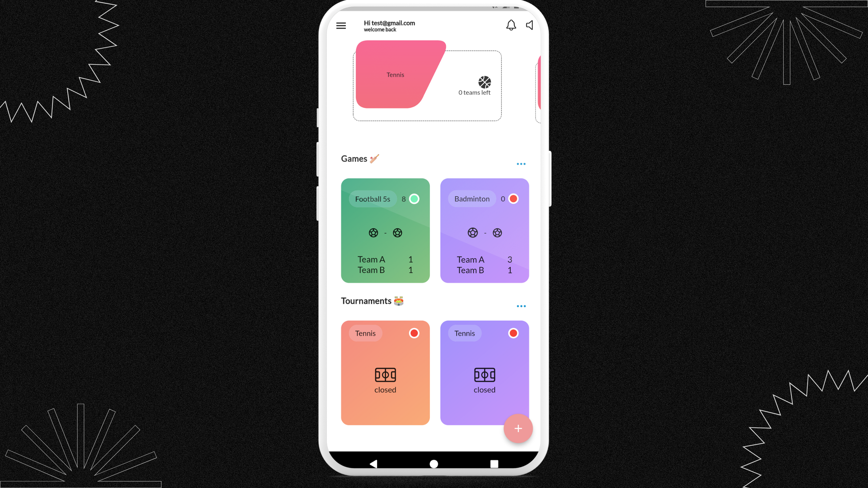Viewport: 868px width, 488px height.
Task: Expand Games section options menu
Action: pyautogui.click(x=521, y=164)
